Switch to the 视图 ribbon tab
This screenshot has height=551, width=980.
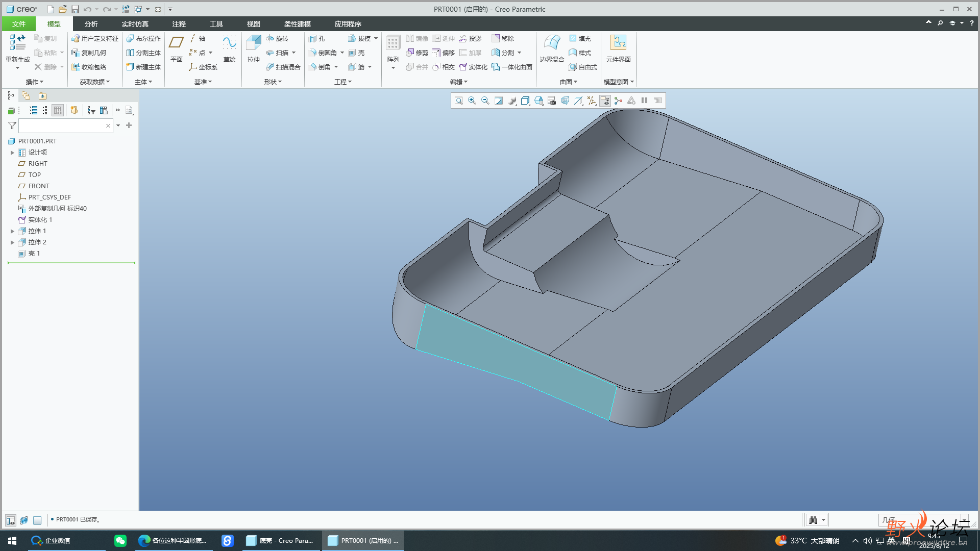pos(254,24)
